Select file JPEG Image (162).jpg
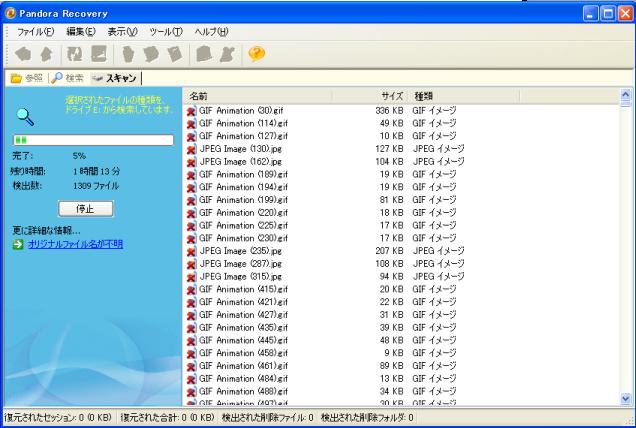The height and width of the screenshot is (428, 636). point(241,161)
